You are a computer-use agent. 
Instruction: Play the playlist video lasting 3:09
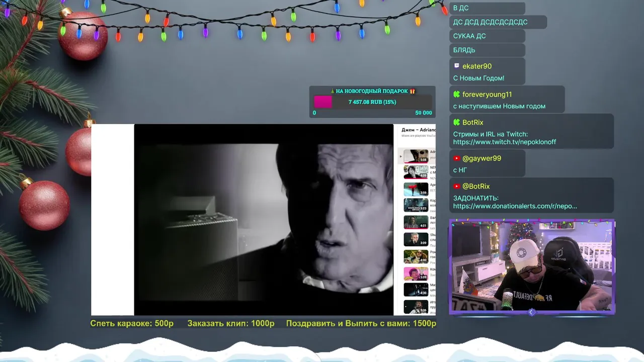click(416, 239)
